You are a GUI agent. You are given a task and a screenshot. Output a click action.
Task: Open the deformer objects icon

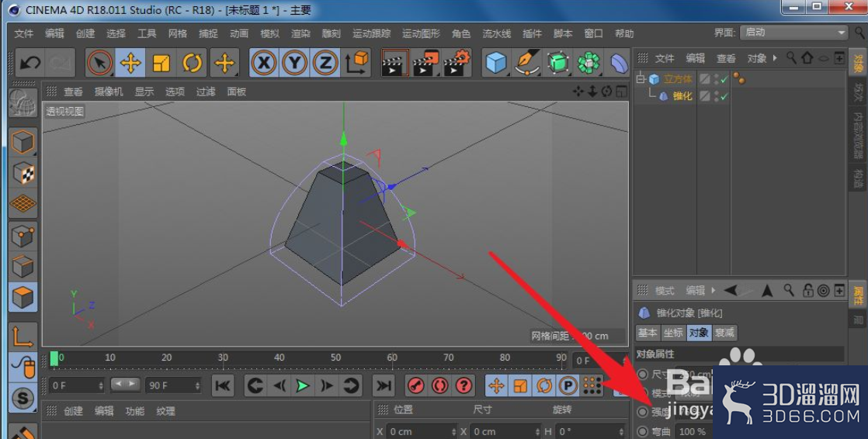click(619, 63)
